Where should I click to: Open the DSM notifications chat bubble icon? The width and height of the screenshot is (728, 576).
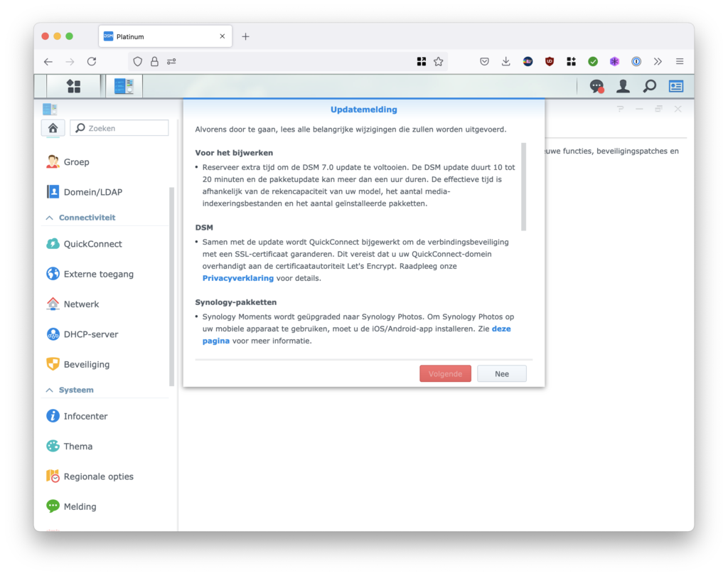point(596,87)
